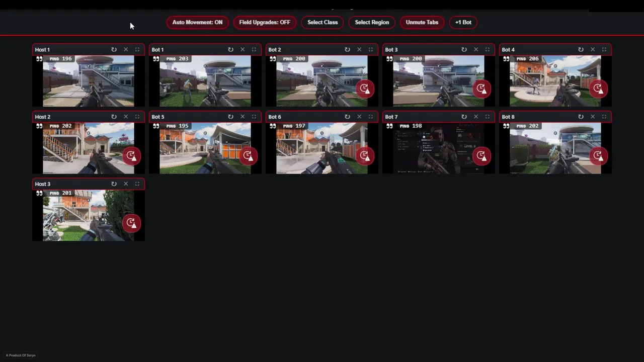Viewport: 644px width, 362px height.
Task: Close the Host 2 tile
Action: [126, 117]
